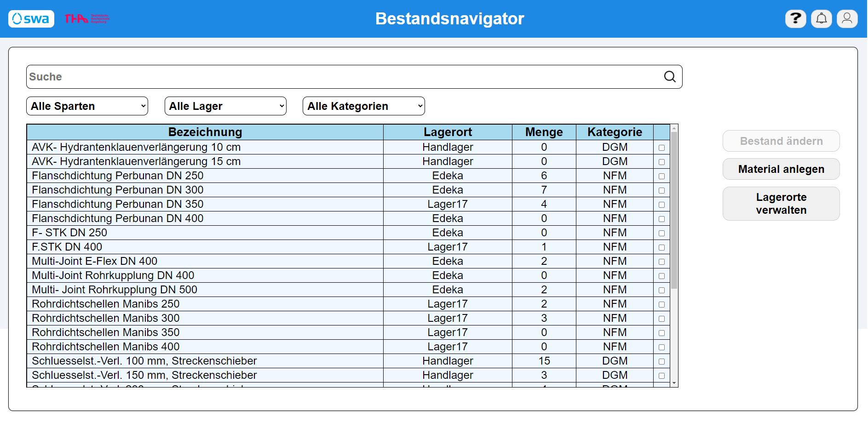Tick checkbox for Rohrdichtschellen Manibs 300
Viewport: 868px width, 428px height.
tap(661, 319)
